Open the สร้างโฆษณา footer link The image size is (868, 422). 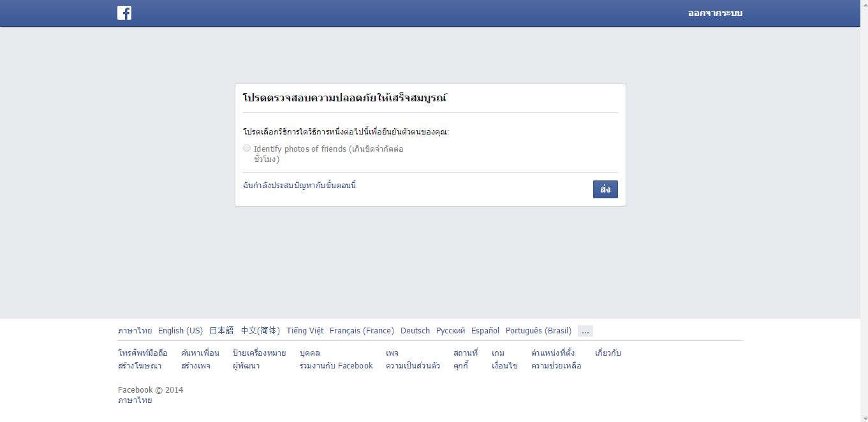140,366
